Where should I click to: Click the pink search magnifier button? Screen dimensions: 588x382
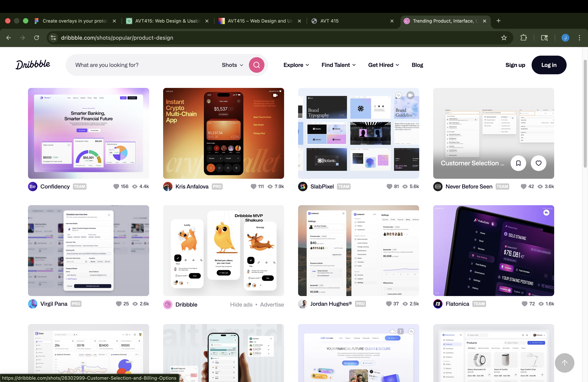click(256, 65)
